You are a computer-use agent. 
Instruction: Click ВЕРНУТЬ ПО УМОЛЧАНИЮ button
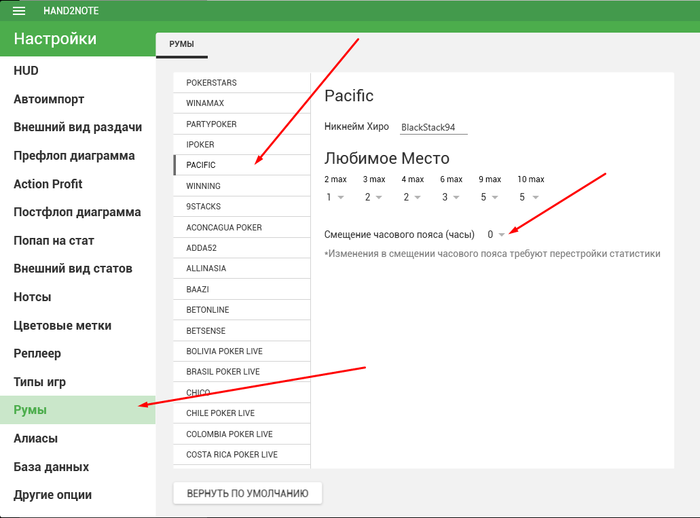click(x=247, y=493)
